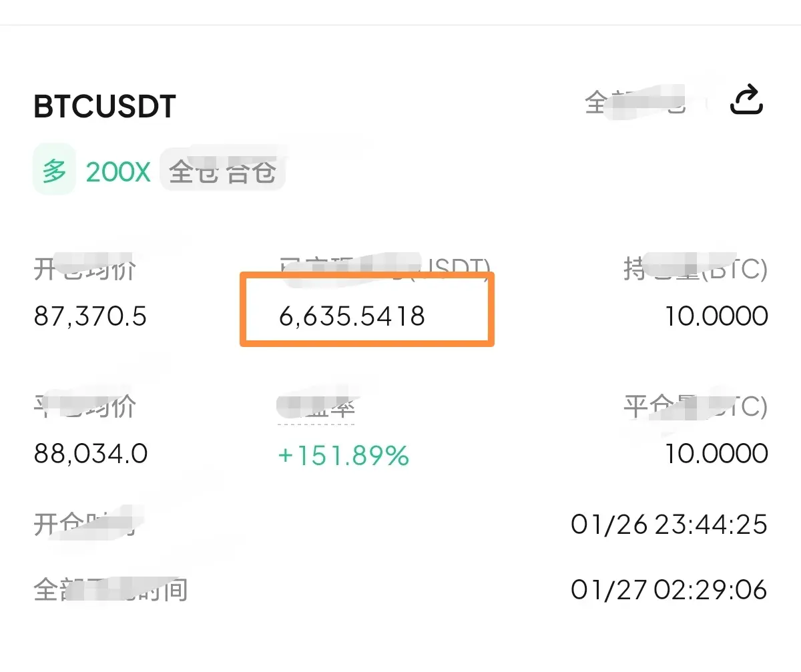Open the partially blurred 全部 label near share icon
Screen dimensions: 801x672
635,102
